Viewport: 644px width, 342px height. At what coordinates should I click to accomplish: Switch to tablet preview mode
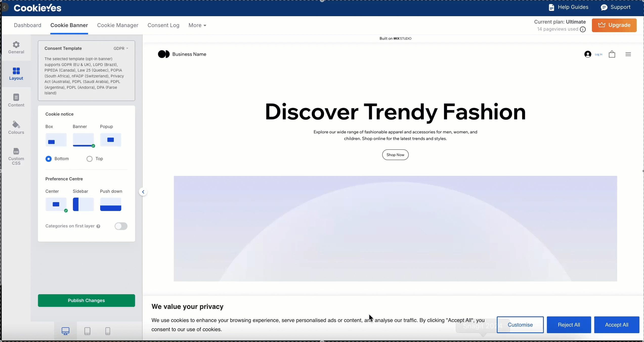pos(87,331)
